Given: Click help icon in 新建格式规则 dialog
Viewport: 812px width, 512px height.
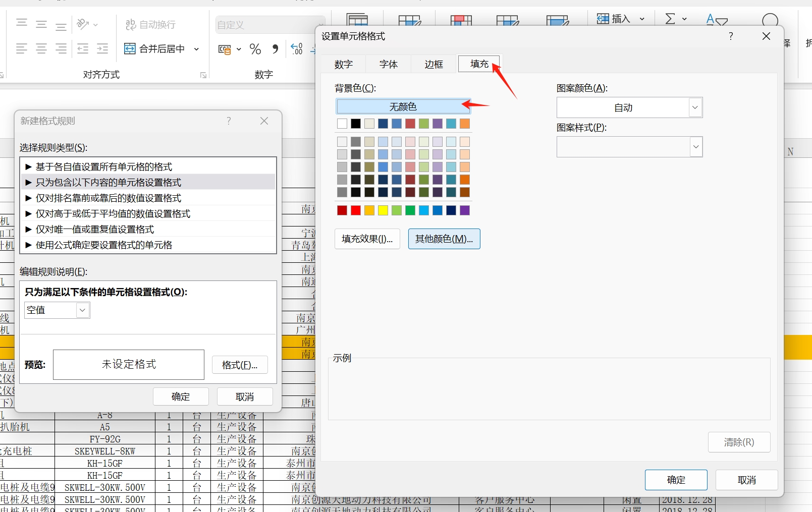Looking at the screenshot, I should 229,121.
